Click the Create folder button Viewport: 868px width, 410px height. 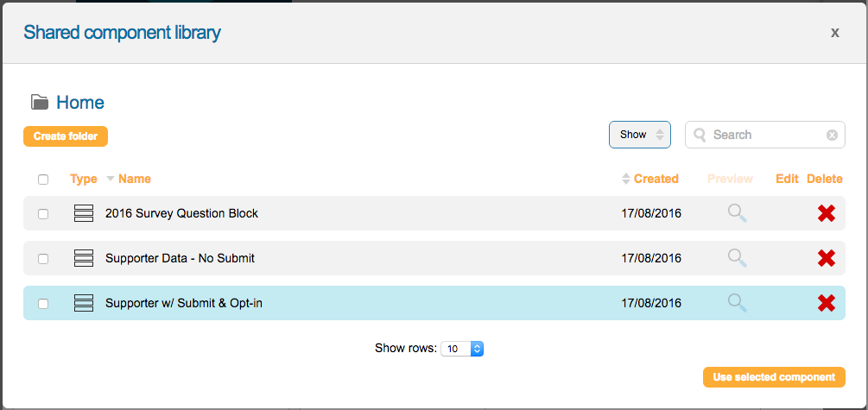coord(66,136)
